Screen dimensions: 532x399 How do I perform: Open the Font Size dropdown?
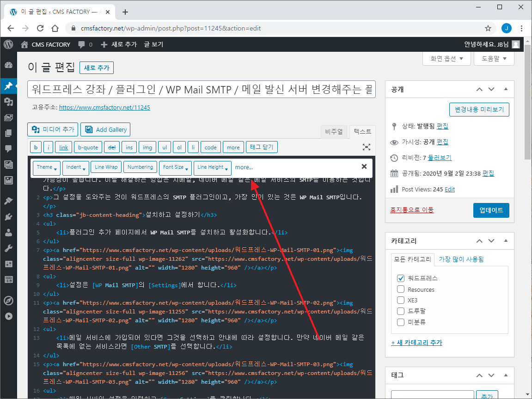[176, 168]
